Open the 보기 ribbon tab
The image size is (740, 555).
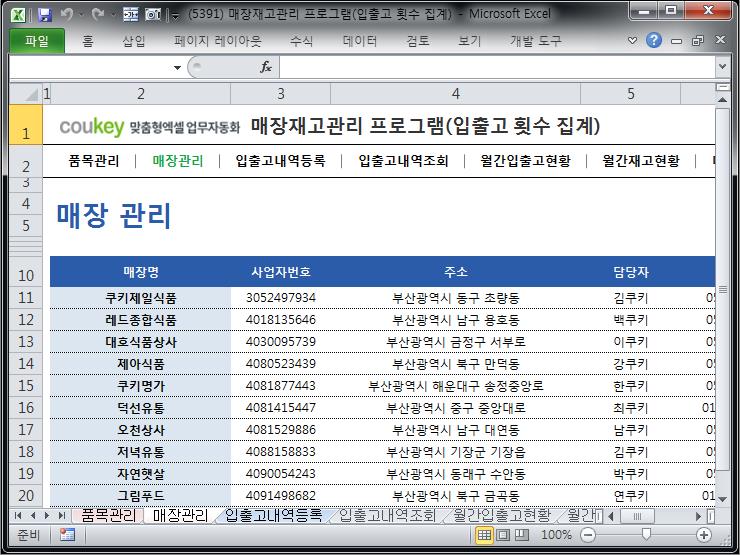click(x=470, y=41)
